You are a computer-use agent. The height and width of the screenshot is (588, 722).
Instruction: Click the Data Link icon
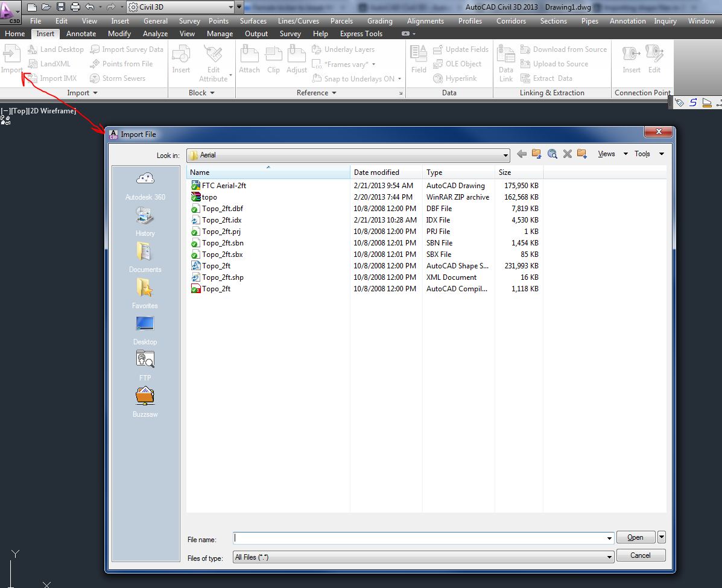pyautogui.click(x=505, y=60)
